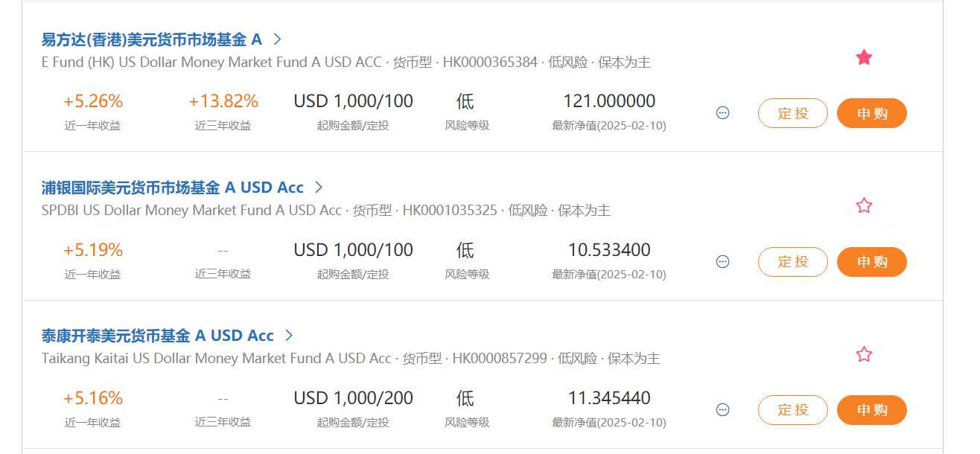Open 浦银国际美元货币市场基金 A USD Acc link
The height and width of the screenshot is (454, 980).
pos(172,188)
